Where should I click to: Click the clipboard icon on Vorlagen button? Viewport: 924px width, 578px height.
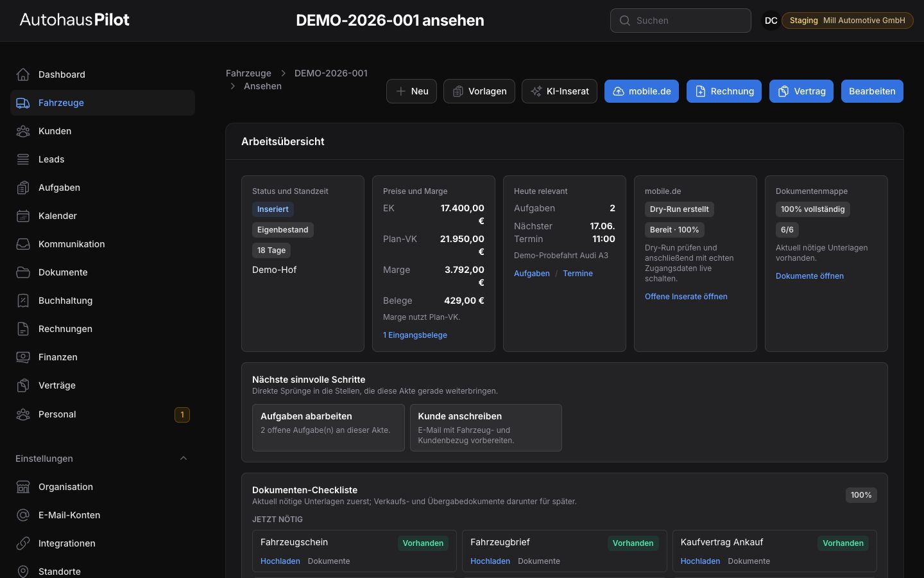click(458, 91)
